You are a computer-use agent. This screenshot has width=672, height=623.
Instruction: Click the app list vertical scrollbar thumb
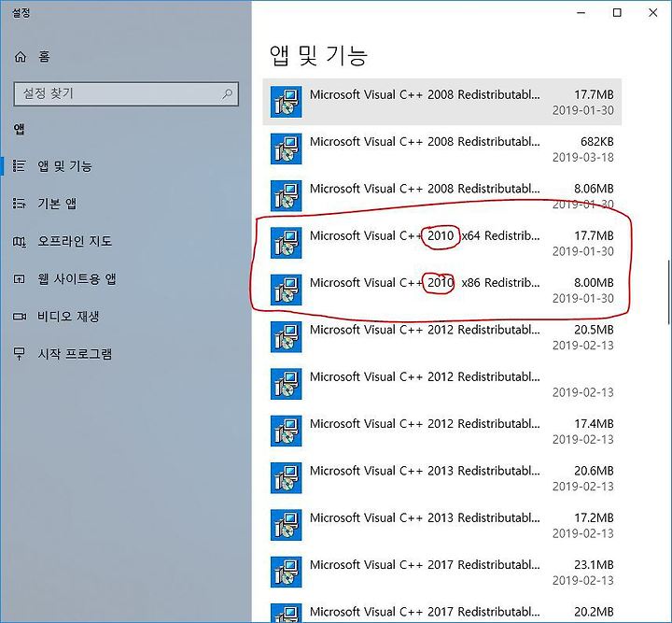[668, 291]
